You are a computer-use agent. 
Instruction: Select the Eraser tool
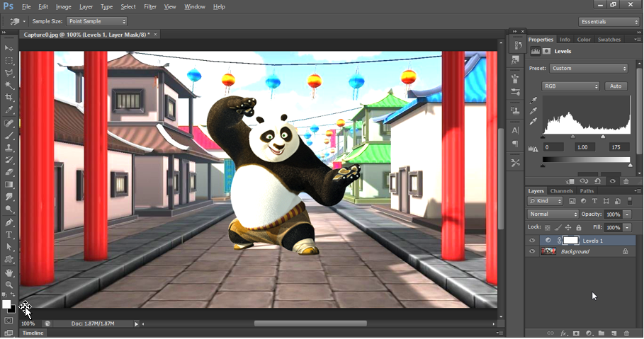[x=9, y=173]
